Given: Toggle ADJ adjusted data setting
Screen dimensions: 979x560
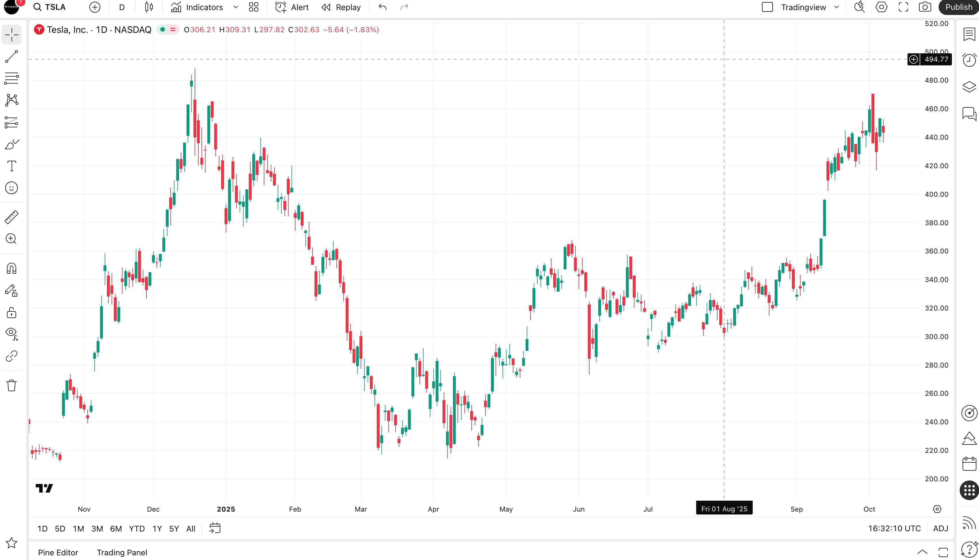Looking at the screenshot, I should 941,529.
